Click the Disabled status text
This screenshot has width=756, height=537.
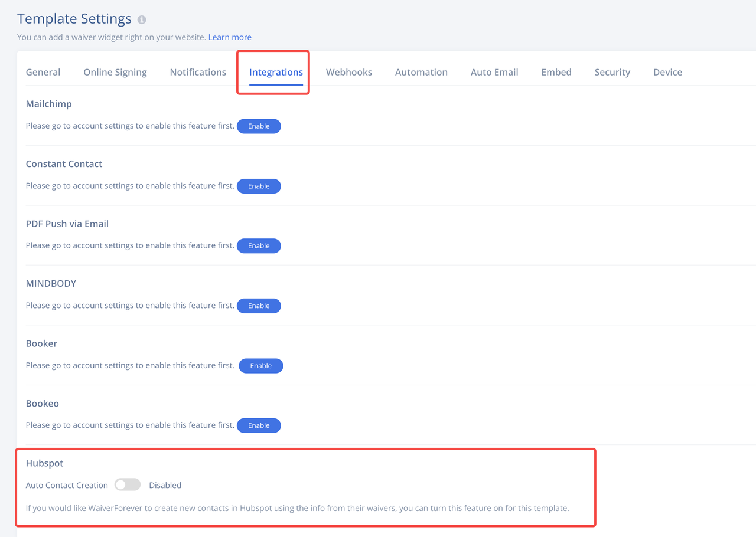click(x=165, y=485)
